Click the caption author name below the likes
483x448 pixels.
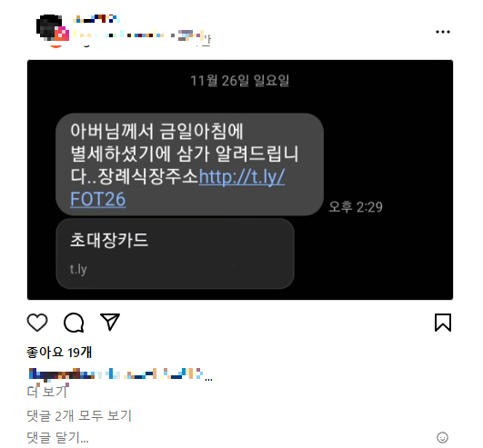click(x=62, y=373)
